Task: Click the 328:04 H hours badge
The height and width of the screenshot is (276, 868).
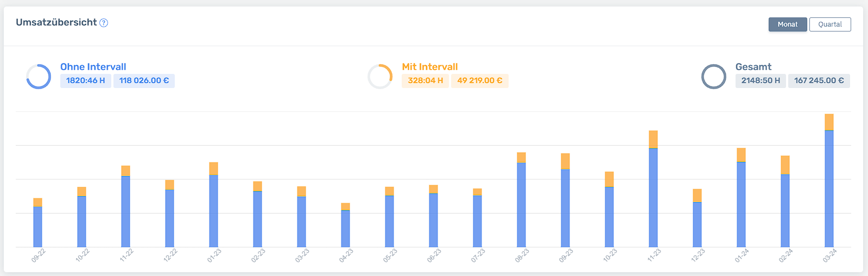Action: (x=425, y=81)
